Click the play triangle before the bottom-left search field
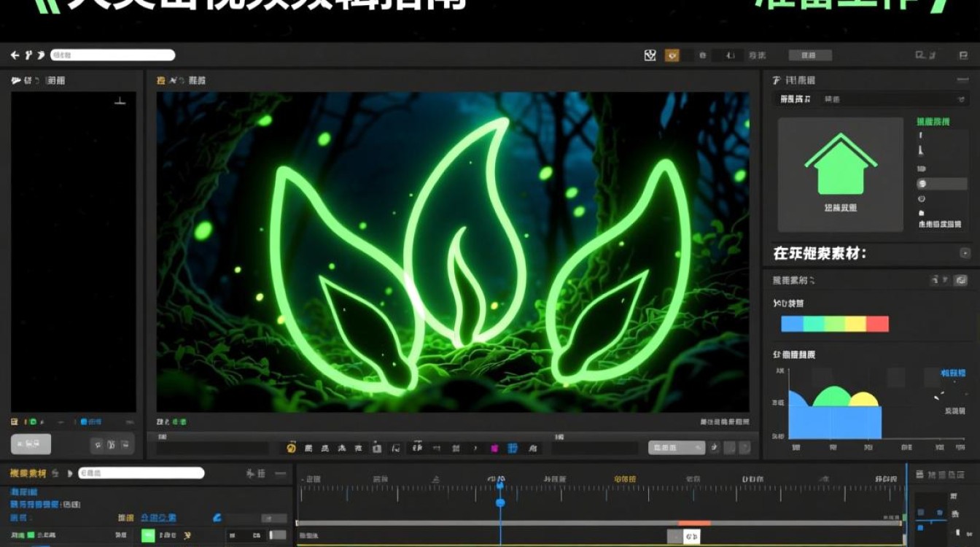Viewport: 980px width, 547px height. pos(70,473)
